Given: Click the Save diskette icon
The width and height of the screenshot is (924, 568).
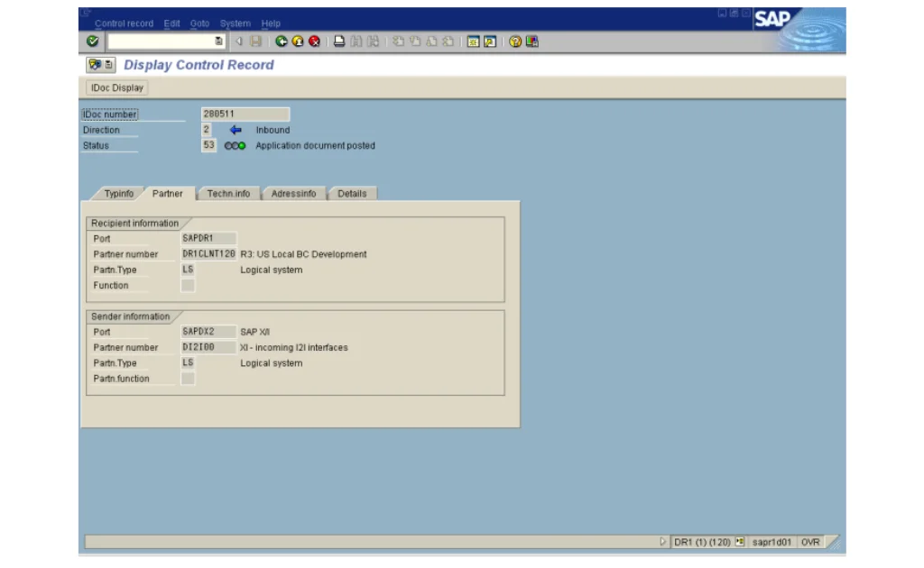Looking at the screenshot, I should click(x=255, y=41).
